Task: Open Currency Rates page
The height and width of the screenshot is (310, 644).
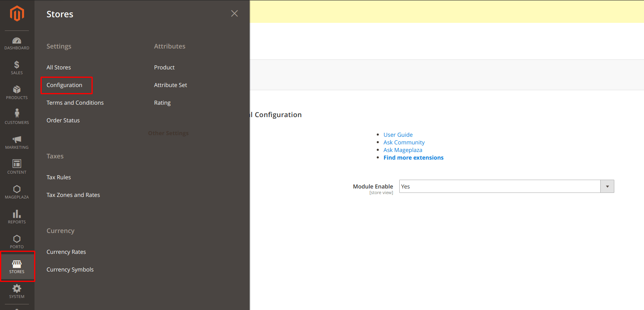Action: coord(66,252)
